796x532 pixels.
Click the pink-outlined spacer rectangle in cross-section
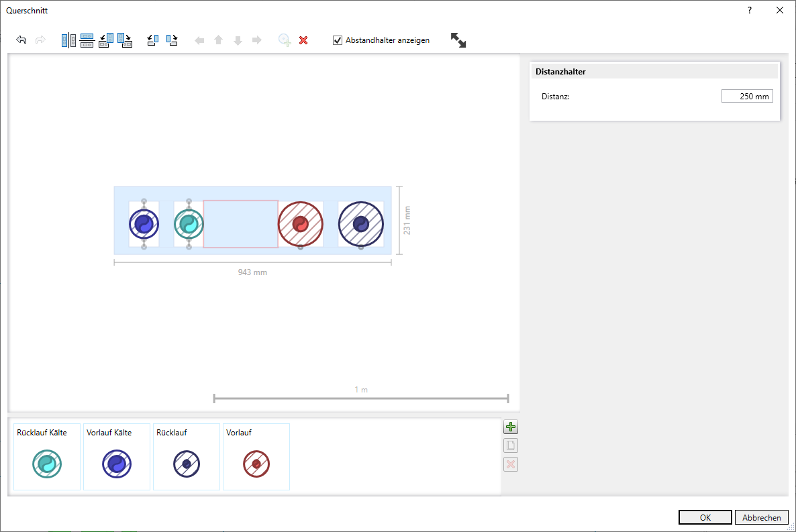click(240, 224)
